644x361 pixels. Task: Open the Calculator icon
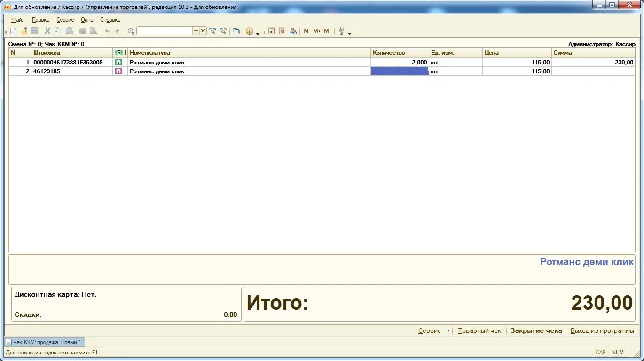coord(272,31)
